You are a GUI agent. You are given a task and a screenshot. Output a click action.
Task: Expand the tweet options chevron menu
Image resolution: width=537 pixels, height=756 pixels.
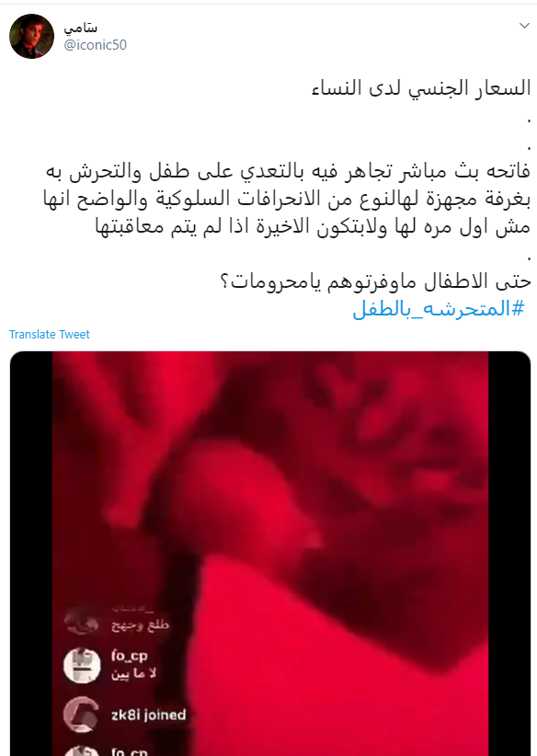coord(524,26)
